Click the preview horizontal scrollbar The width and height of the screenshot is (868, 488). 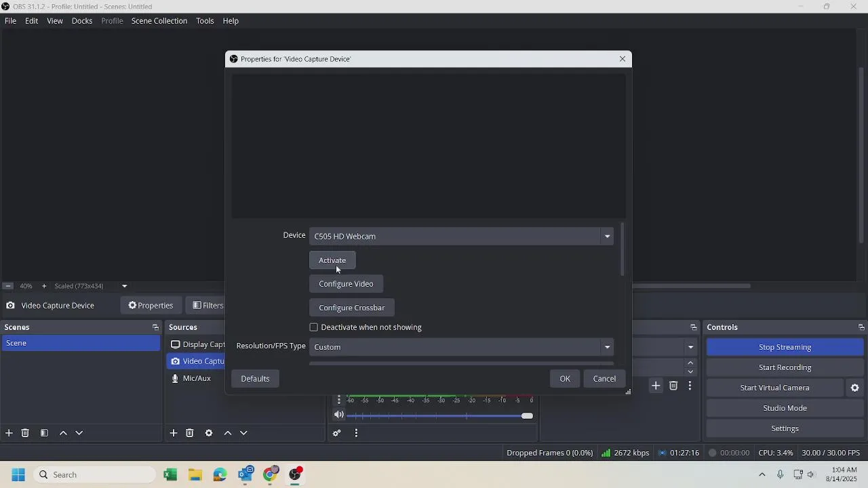point(691,286)
